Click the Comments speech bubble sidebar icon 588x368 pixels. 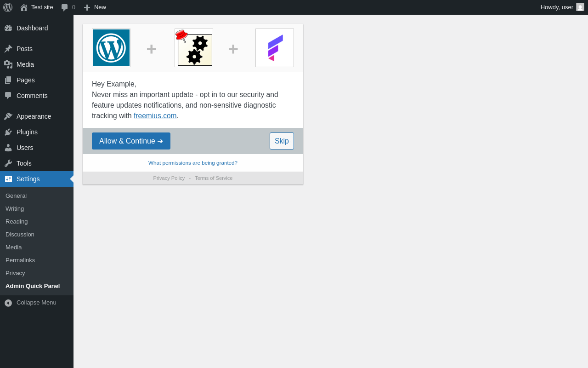8,96
